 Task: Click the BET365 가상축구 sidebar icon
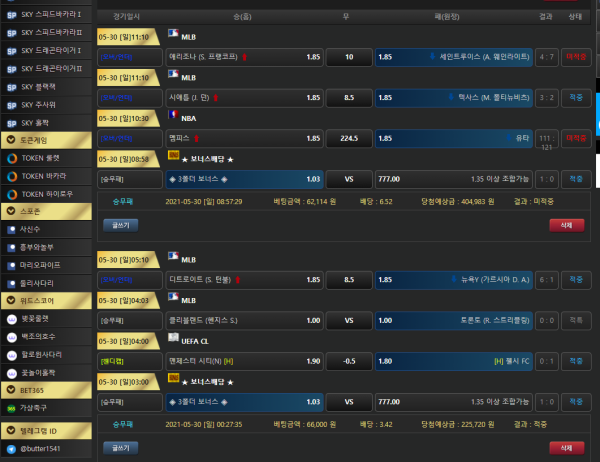click(x=10, y=409)
